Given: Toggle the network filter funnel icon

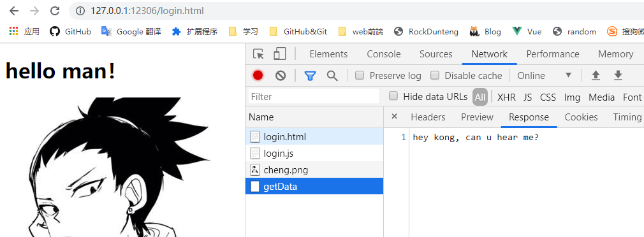Looking at the screenshot, I should (310, 75).
